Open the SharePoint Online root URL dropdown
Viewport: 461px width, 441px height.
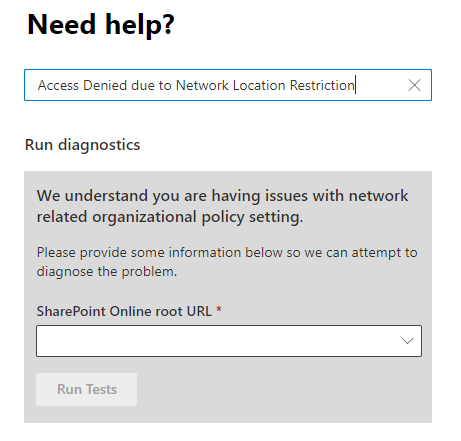(229, 341)
